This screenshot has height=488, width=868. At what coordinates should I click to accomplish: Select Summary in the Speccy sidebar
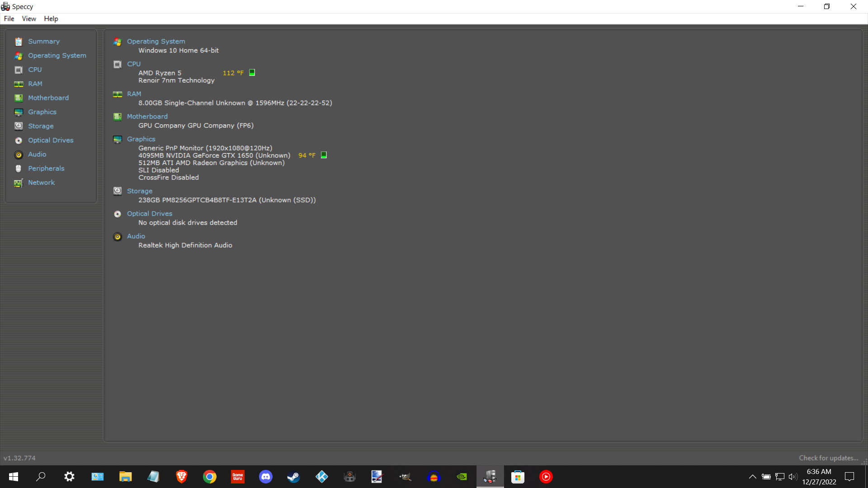(x=44, y=41)
